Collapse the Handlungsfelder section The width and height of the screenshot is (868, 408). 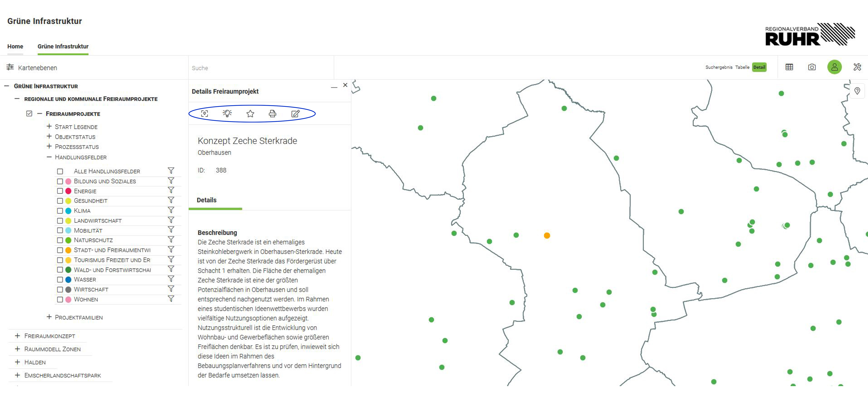49,157
